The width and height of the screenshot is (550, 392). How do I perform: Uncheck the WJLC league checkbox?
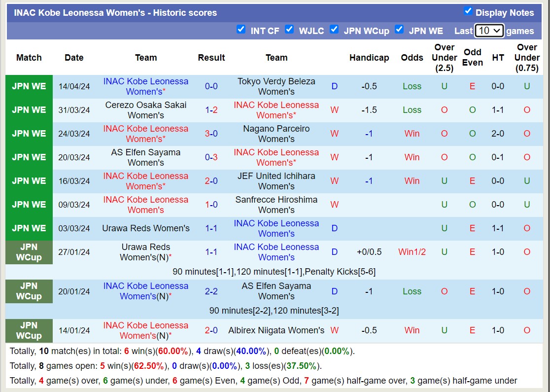pyautogui.click(x=289, y=29)
